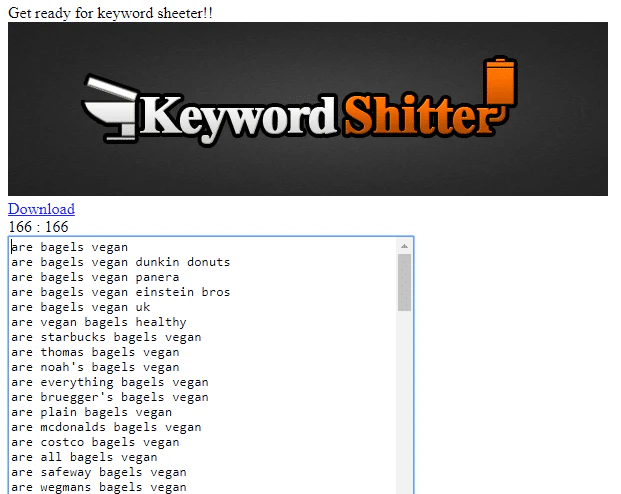
Task: Click the Keyword Shitter banner logo
Action: click(x=308, y=109)
